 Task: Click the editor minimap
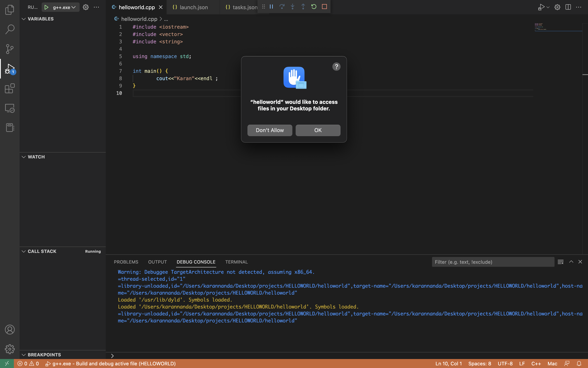click(558, 27)
